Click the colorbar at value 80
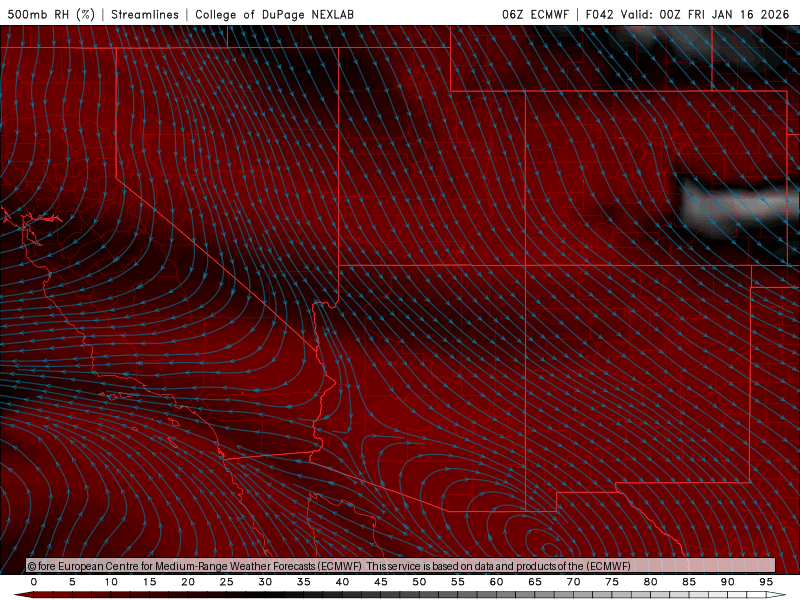 pyautogui.click(x=650, y=582)
